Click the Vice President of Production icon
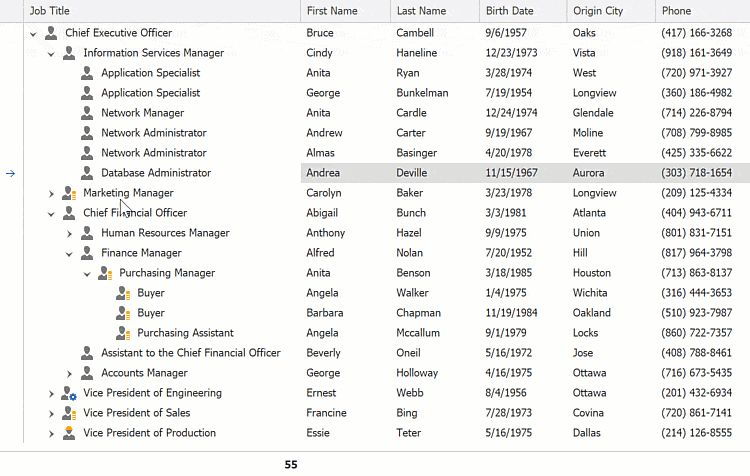750x476 pixels. (69, 433)
